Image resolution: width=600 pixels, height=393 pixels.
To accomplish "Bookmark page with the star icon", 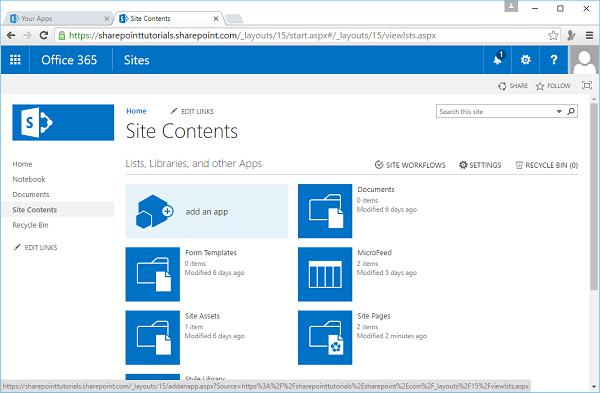I will pyautogui.click(x=553, y=36).
